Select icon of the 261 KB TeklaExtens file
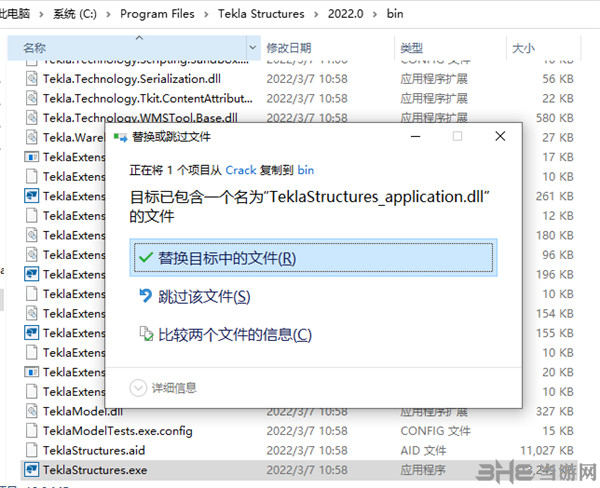600x488 pixels. [32, 196]
